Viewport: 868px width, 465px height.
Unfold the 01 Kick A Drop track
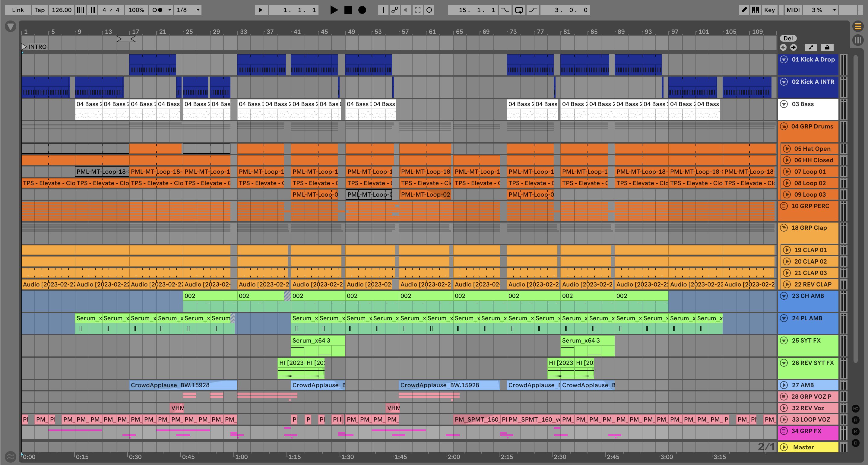[x=784, y=60]
